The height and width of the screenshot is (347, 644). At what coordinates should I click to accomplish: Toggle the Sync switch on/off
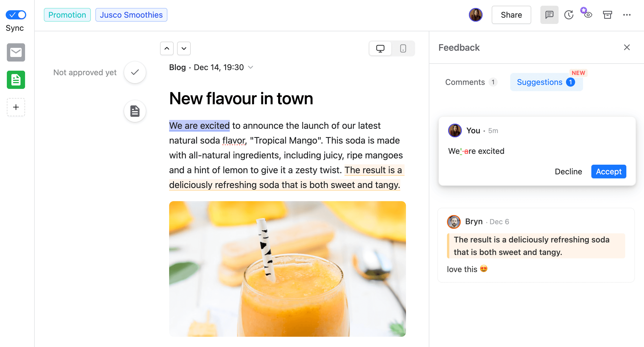16,14
